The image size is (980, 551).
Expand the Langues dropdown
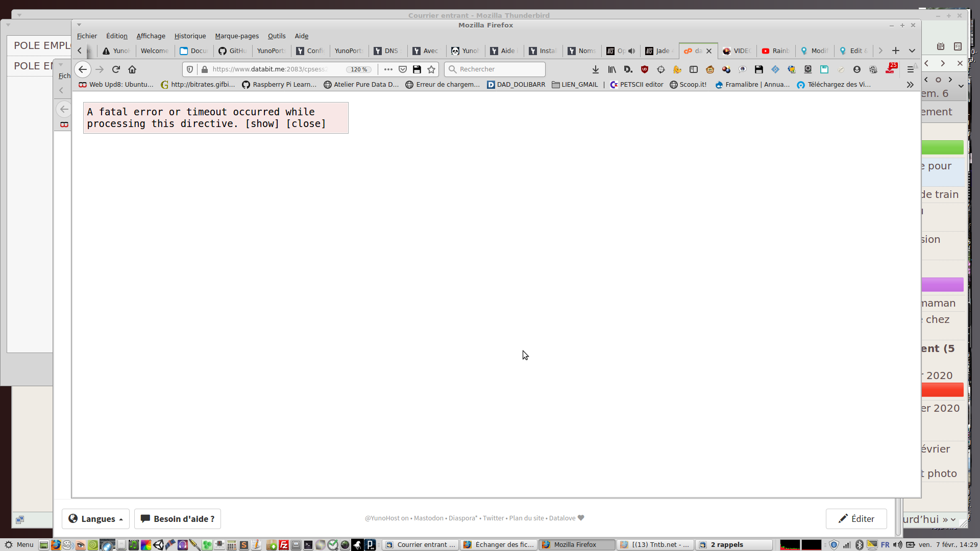[95, 519]
